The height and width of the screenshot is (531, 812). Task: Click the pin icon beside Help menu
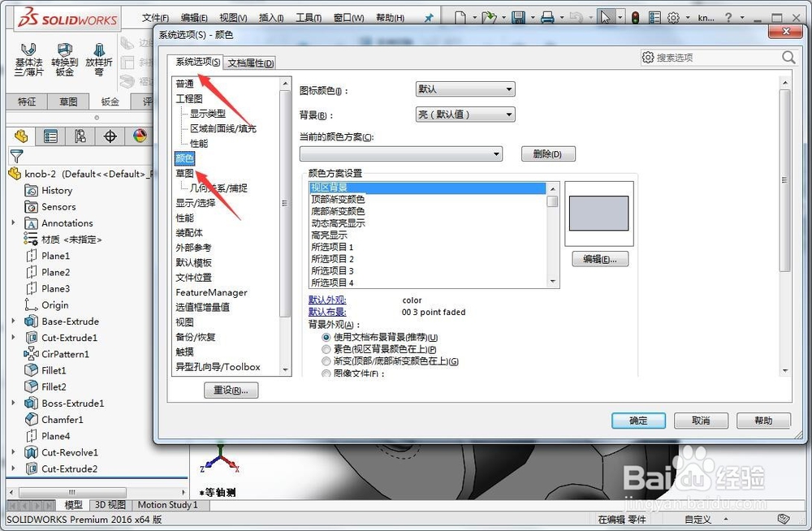429,18
